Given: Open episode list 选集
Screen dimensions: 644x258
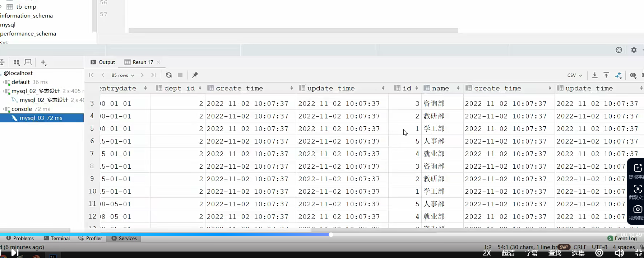Looking at the screenshot, I should click(578, 253).
